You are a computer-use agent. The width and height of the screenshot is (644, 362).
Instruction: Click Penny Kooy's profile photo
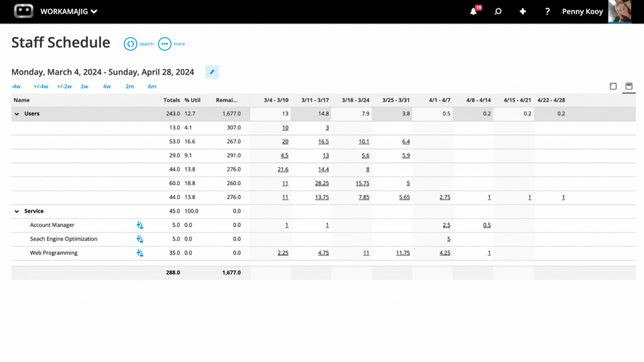[x=619, y=11]
